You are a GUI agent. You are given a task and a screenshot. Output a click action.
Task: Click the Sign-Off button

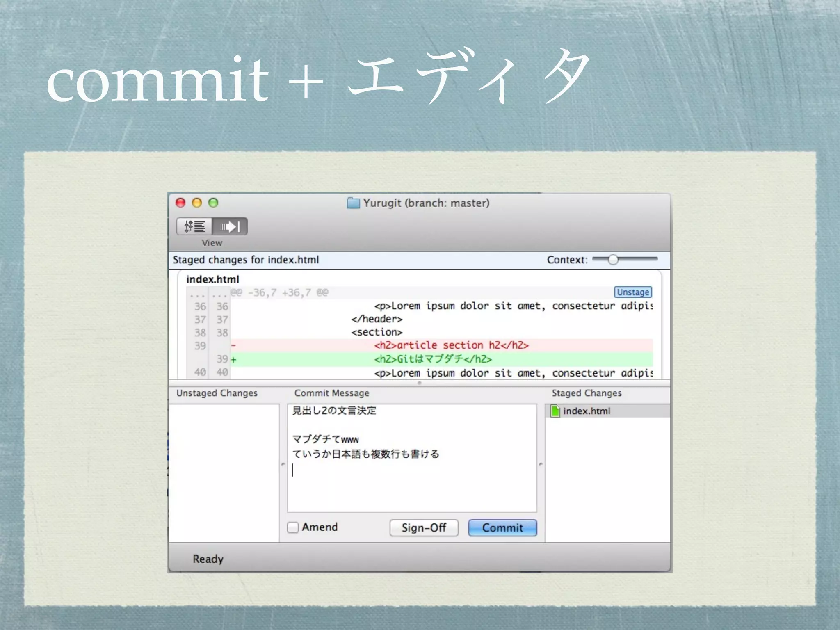tap(424, 527)
